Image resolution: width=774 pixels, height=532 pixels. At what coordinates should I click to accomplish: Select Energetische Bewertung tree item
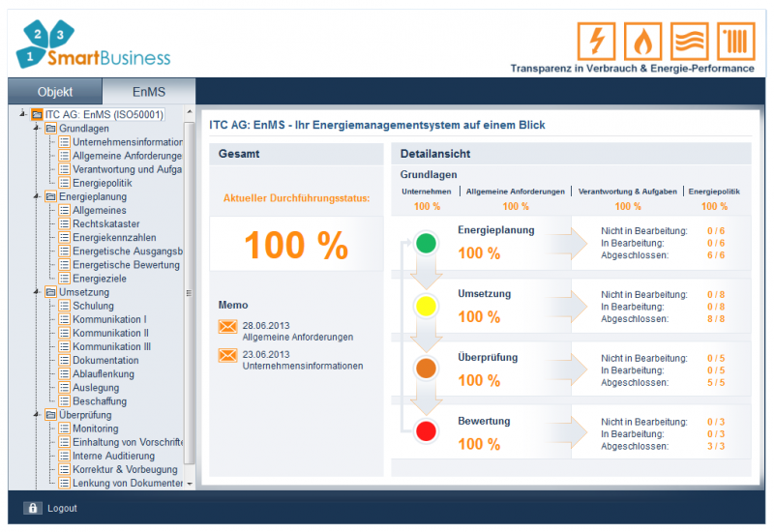click(x=127, y=265)
